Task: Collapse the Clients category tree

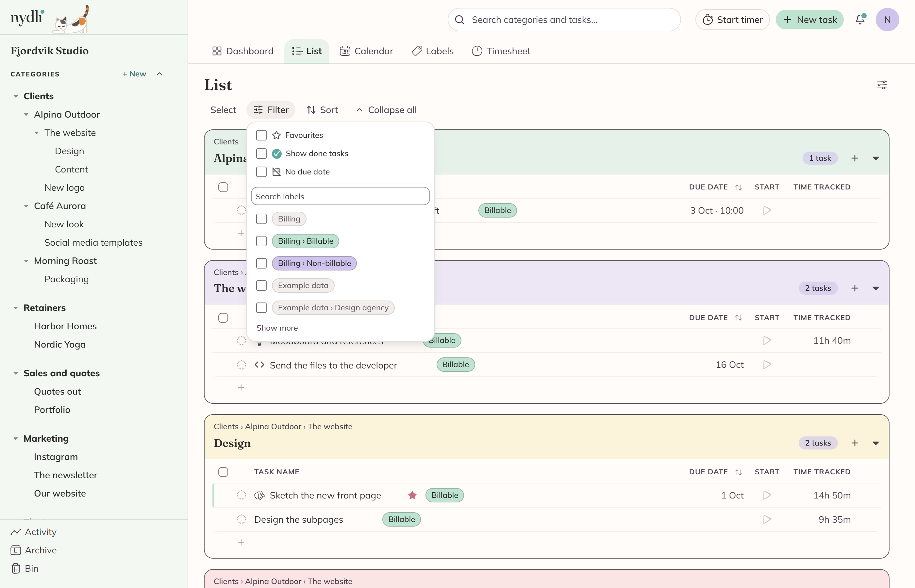Action: click(16, 96)
